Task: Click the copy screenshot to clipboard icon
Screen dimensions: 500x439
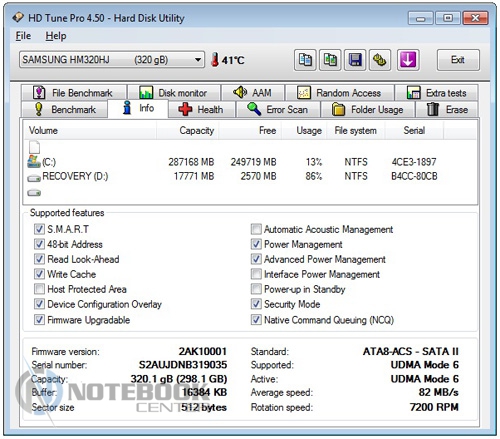Action: point(330,60)
